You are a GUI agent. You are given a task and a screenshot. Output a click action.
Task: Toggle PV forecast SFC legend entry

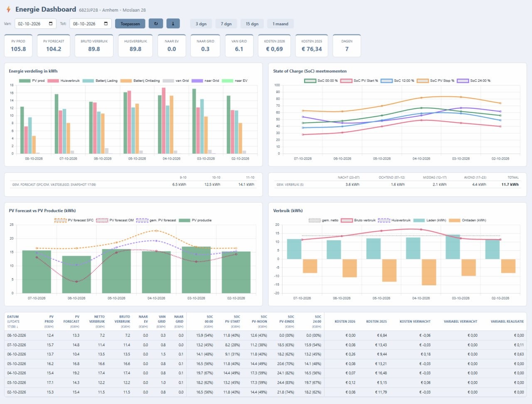click(x=74, y=220)
